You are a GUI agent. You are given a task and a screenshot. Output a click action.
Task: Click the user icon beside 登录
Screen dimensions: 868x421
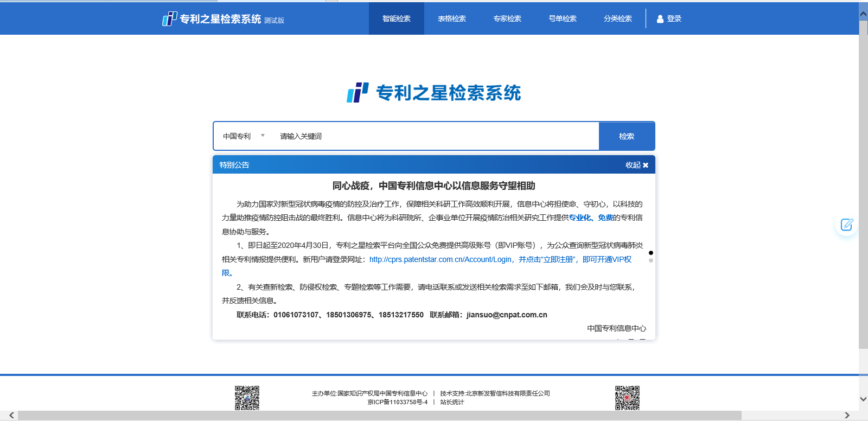coord(660,19)
